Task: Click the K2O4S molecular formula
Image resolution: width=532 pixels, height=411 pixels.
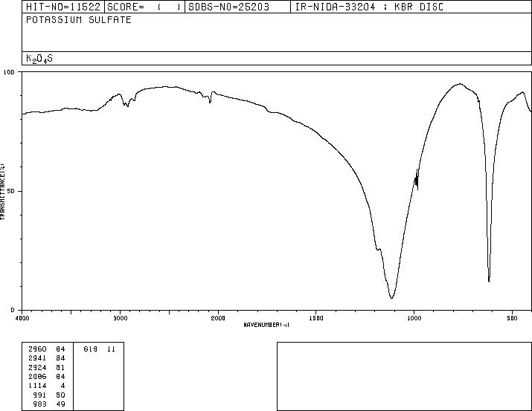Action: click(x=39, y=59)
